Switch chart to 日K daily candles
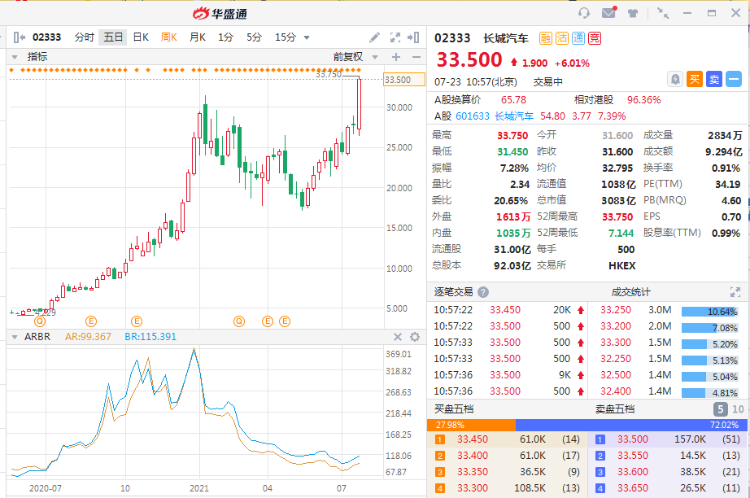This screenshot has width=750, height=498. pos(141,37)
